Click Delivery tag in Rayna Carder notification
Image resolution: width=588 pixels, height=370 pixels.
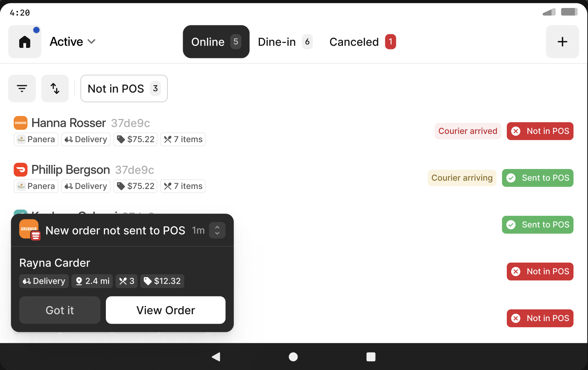[44, 281]
